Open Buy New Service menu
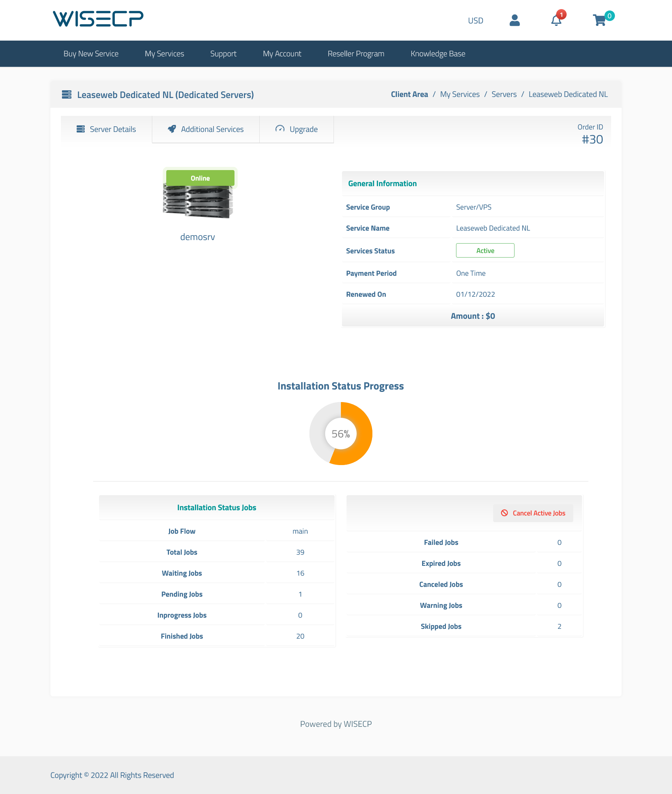Viewport: 672px width, 794px height. pyautogui.click(x=91, y=54)
